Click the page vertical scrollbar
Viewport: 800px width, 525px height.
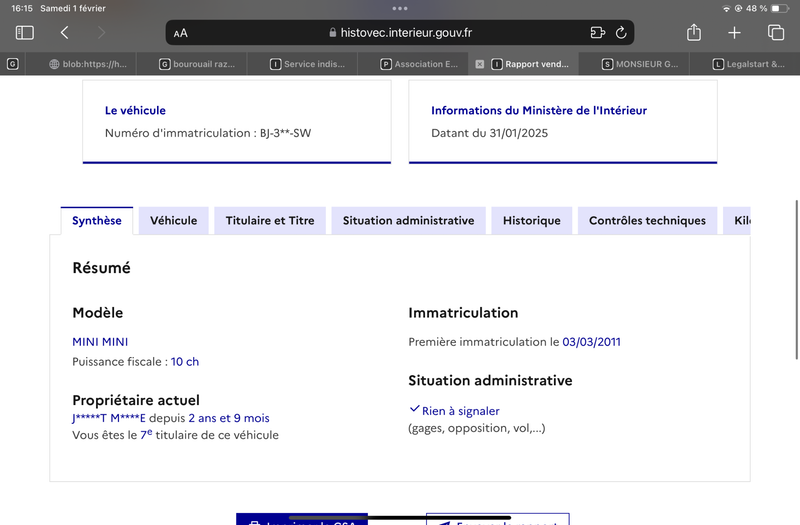coord(796,280)
